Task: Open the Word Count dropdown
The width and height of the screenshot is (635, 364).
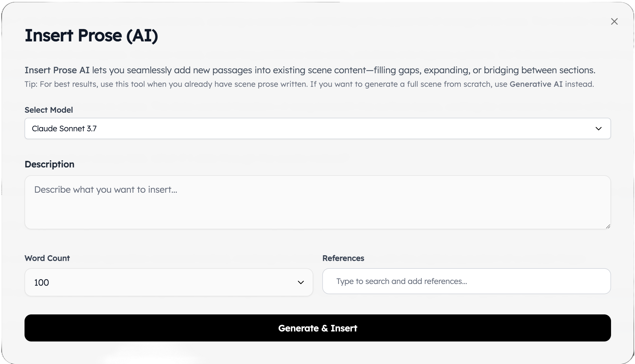Action: click(169, 282)
